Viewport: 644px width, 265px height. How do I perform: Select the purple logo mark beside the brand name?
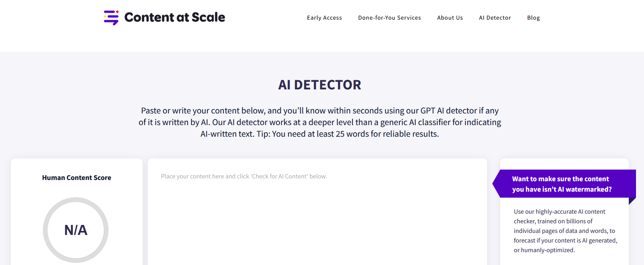pos(111,17)
